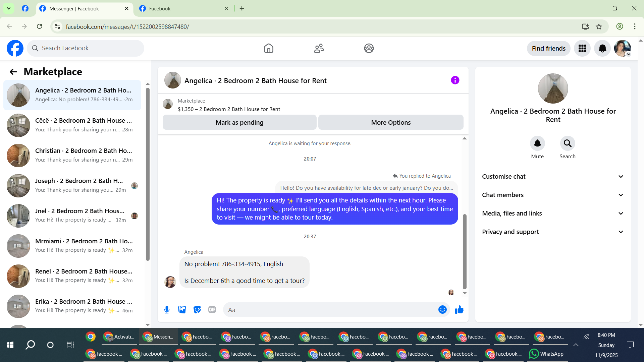Open Mrmiami conversation in list
644x362 pixels.
pyautogui.click(x=72, y=246)
